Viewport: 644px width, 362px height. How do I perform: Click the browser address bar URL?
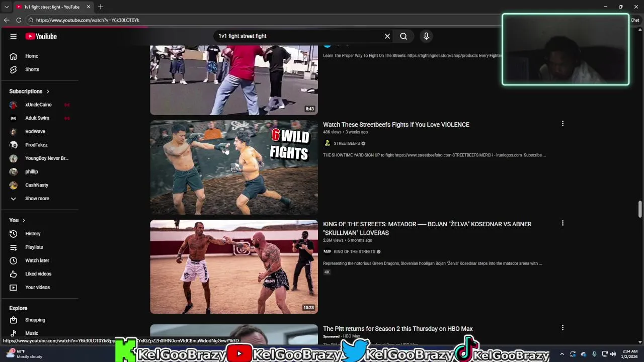[88, 20]
